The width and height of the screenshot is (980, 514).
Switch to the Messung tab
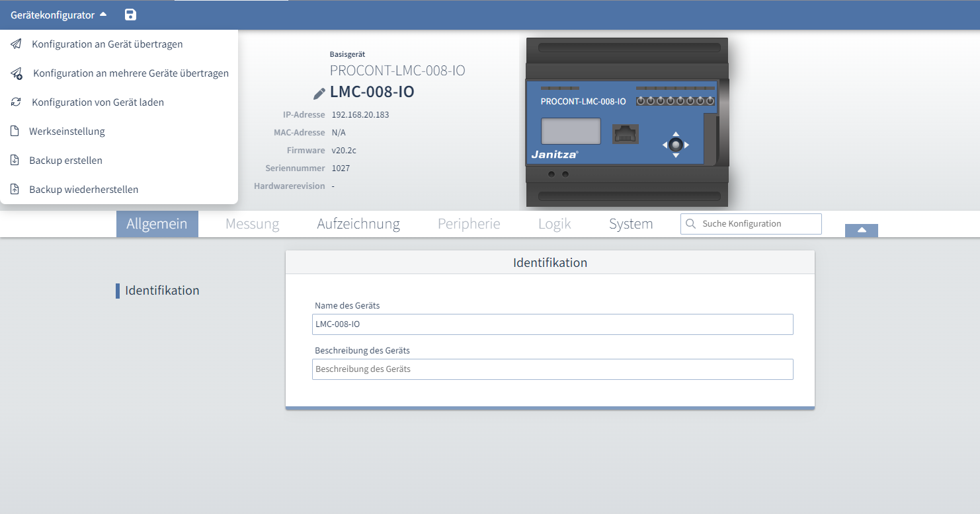click(x=252, y=223)
